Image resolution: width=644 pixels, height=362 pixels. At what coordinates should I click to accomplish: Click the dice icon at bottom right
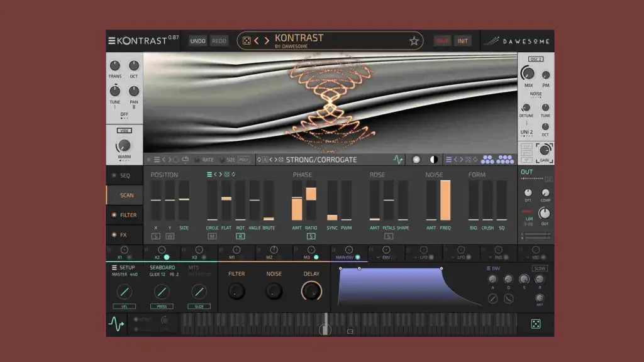pos(536,324)
